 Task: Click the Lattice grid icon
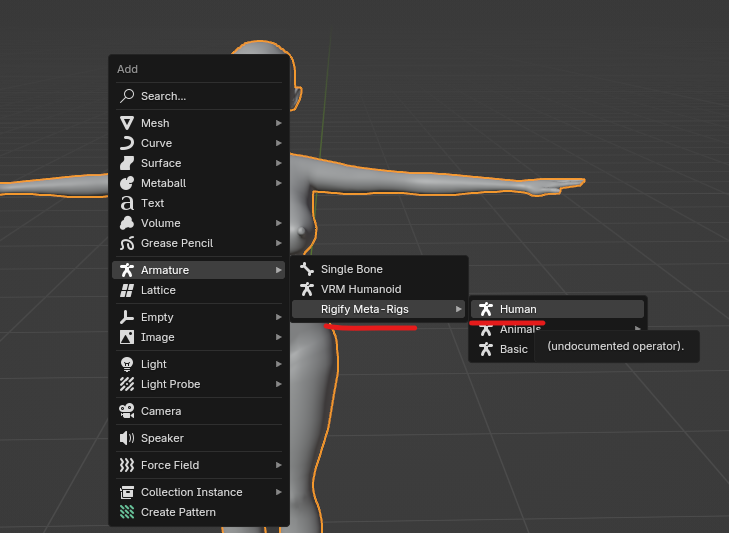pos(127,290)
